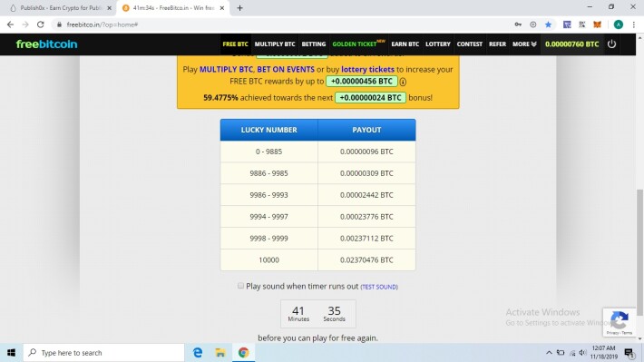644x362 pixels.
Task: Click the Windows search box
Action: (x=103, y=353)
